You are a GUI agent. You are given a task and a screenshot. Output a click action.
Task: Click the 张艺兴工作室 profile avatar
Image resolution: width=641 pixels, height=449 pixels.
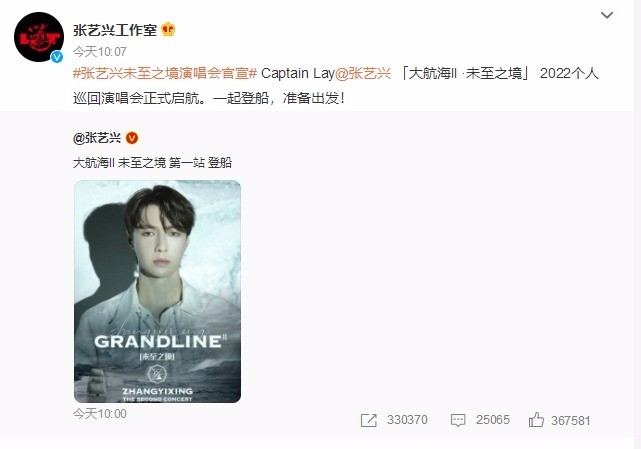coord(39,37)
